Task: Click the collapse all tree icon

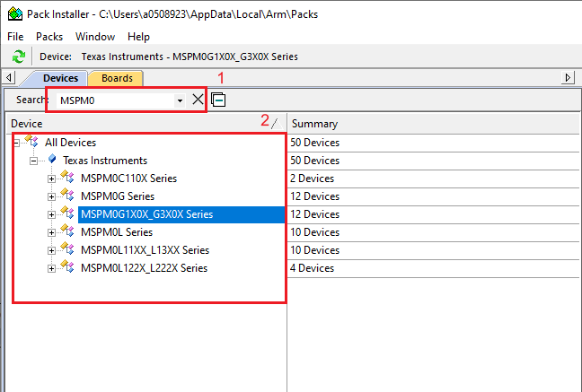Action: coord(218,100)
